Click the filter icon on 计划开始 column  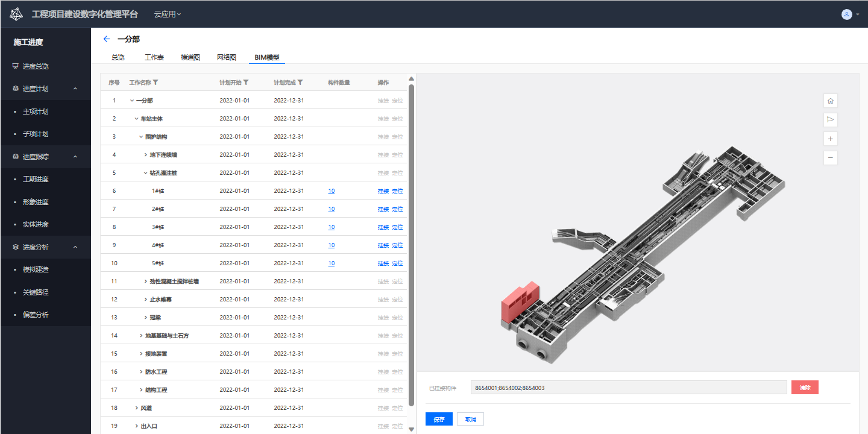246,83
